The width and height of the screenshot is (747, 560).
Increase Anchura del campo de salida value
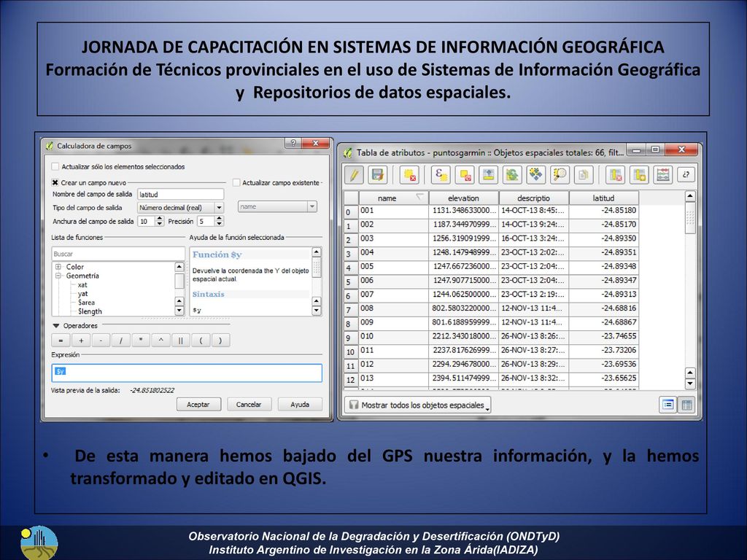coord(160,219)
